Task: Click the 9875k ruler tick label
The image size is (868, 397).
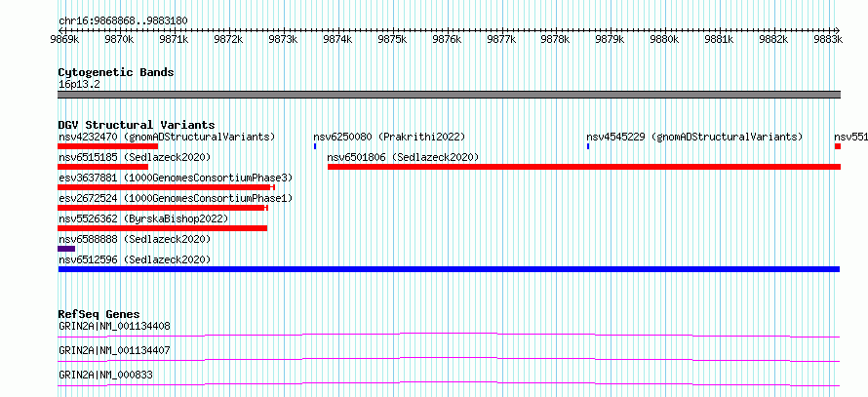Action: (392, 39)
